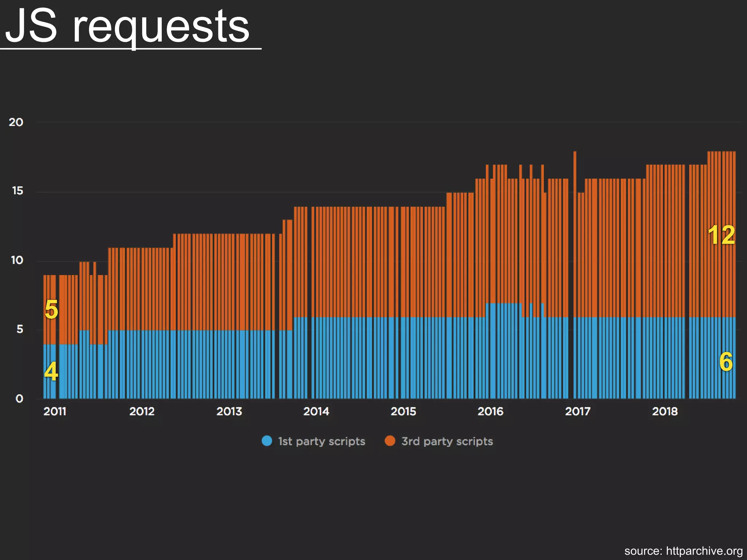Image resolution: width=747 pixels, height=560 pixels.
Task: Click the yellow '4' annotation on blue bars
Action: point(51,371)
